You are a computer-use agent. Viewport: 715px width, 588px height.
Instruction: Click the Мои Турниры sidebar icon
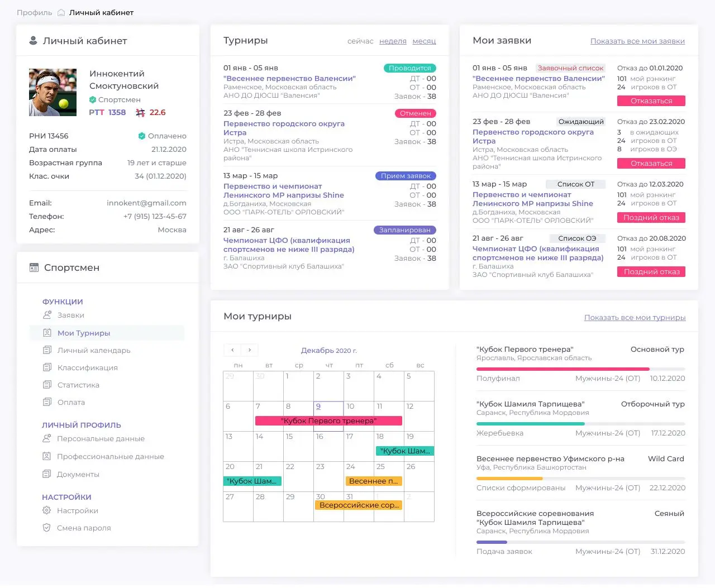tap(47, 333)
